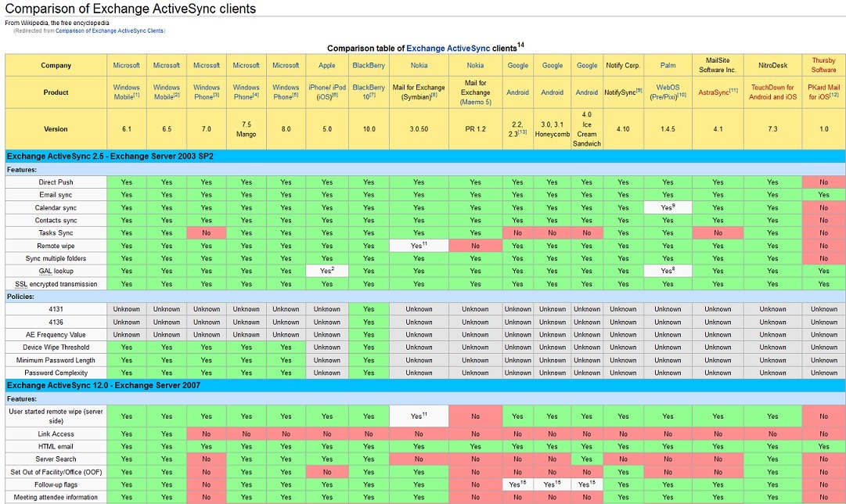This screenshot has height=504, width=846.
Task: Open the Windows Mobile[2] product link
Action: coord(166,92)
